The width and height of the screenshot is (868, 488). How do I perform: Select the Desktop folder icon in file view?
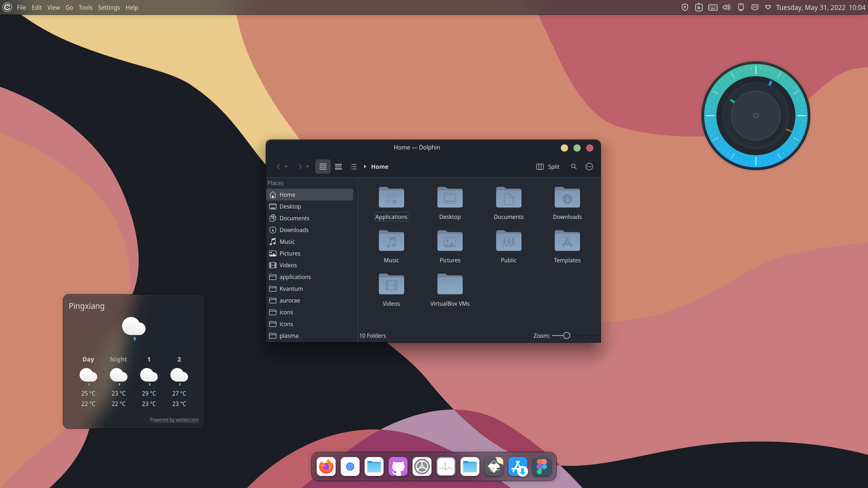450,197
